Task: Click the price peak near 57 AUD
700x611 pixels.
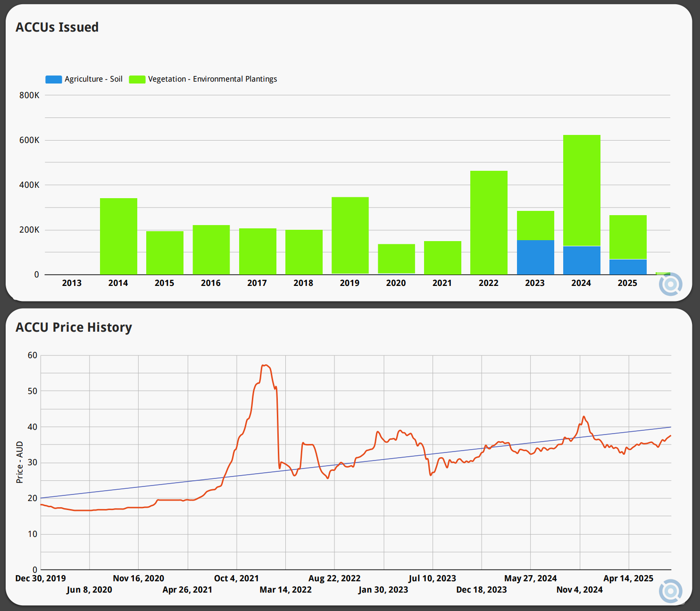Action: coord(266,365)
